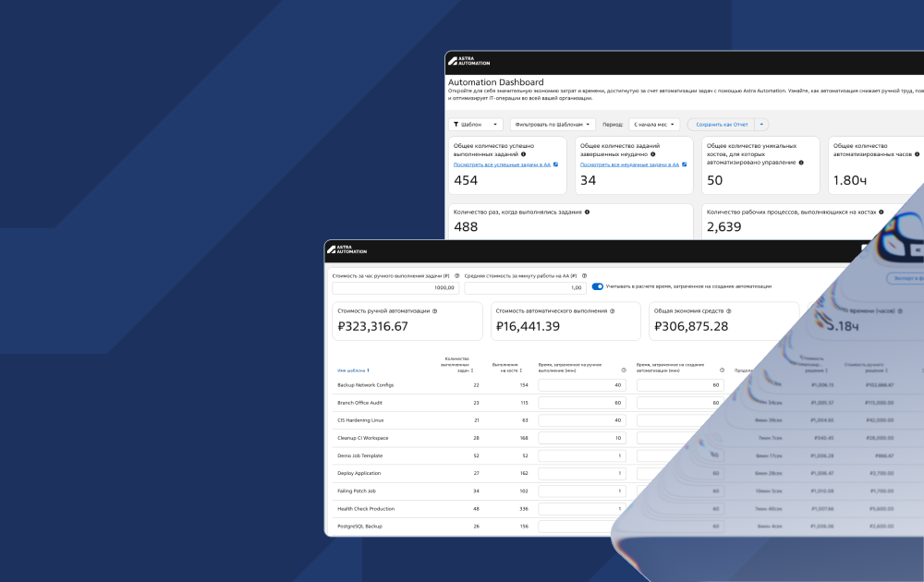The width and height of the screenshot is (924, 582).
Task: Click help icon next to manual hourly cost label
Action: tap(456, 275)
